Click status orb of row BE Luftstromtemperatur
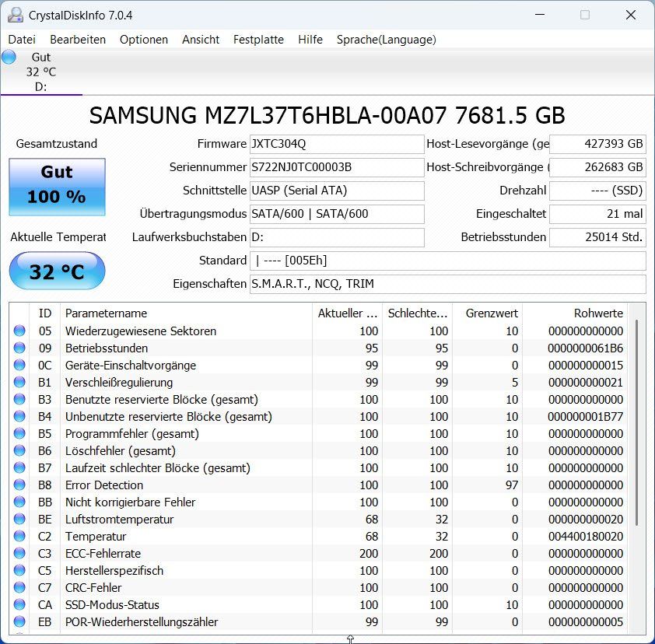Viewport: 655px width, 644px height. click(x=19, y=519)
